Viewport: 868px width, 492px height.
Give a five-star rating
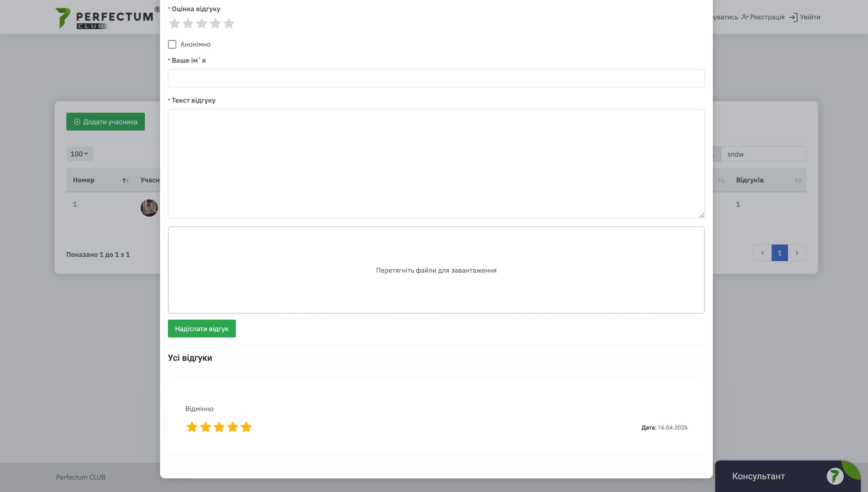pyautogui.click(x=229, y=24)
